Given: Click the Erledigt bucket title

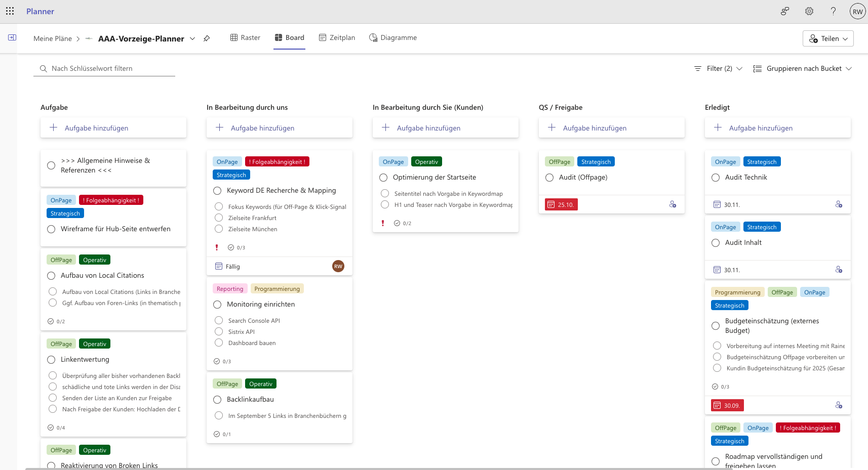Looking at the screenshot, I should [717, 107].
